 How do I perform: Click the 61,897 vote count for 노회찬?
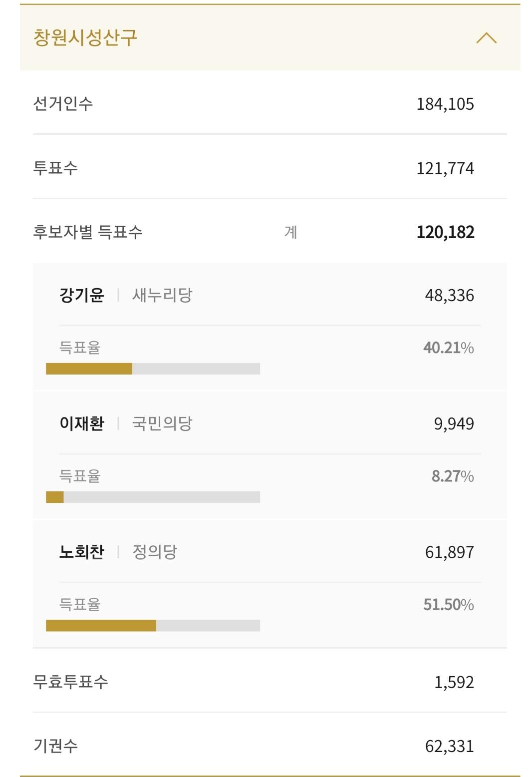pos(449,552)
